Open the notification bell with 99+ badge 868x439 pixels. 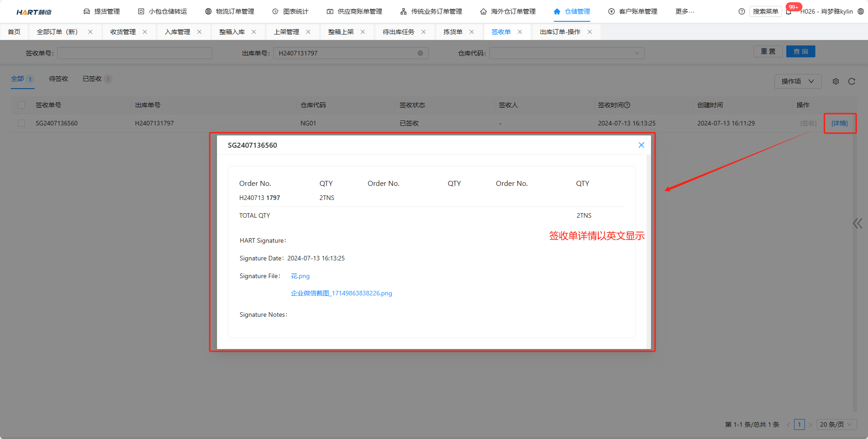[789, 11]
